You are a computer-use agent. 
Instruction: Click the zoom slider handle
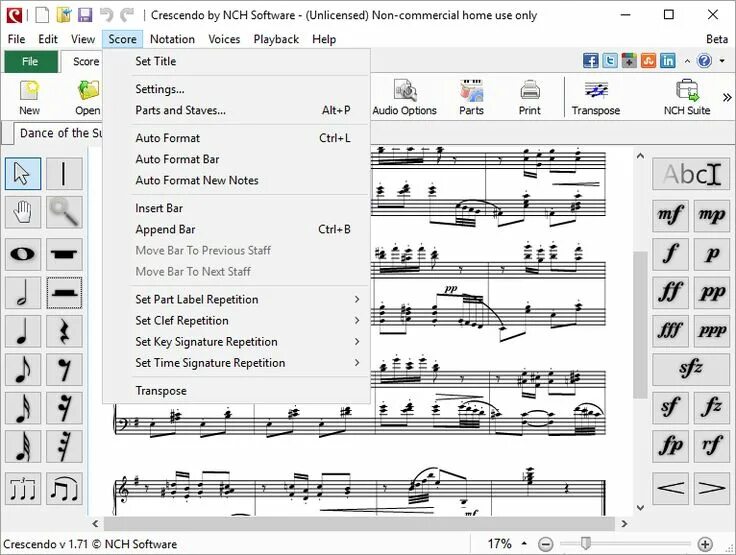point(585,543)
